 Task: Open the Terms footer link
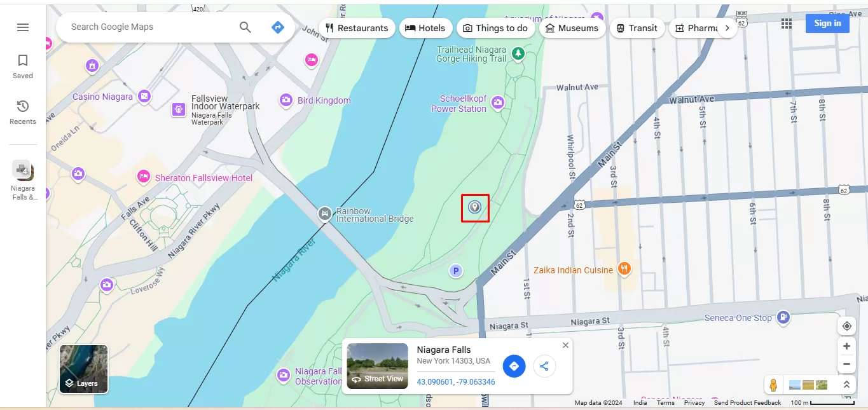click(x=666, y=403)
